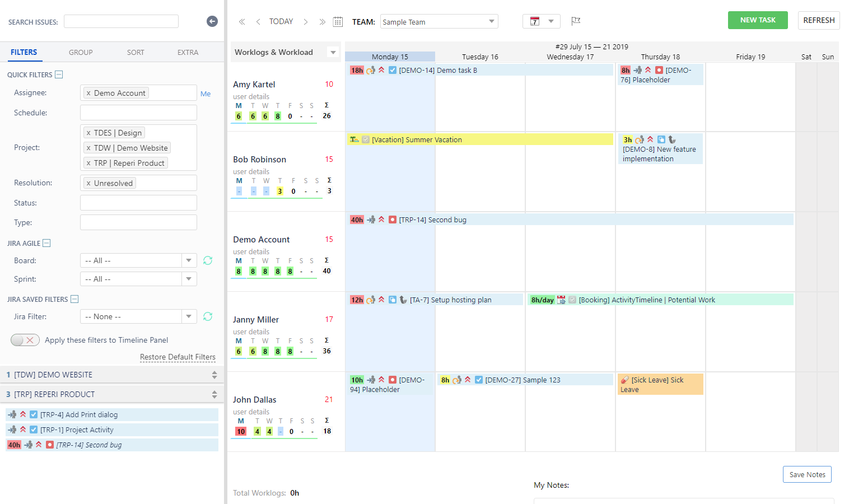Collapse the Quick Filters section
Viewport: 849px width, 504px height.
pyautogui.click(x=59, y=74)
